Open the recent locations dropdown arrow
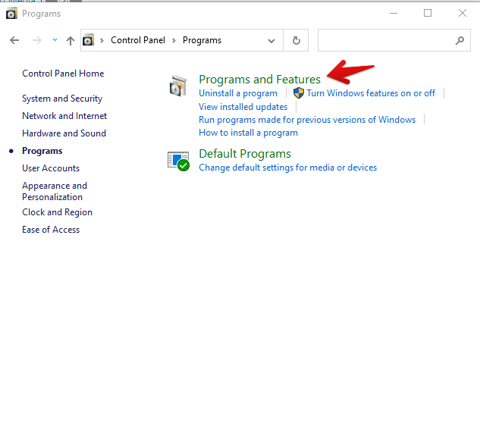The width and height of the screenshot is (480, 448). pos(55,39)
